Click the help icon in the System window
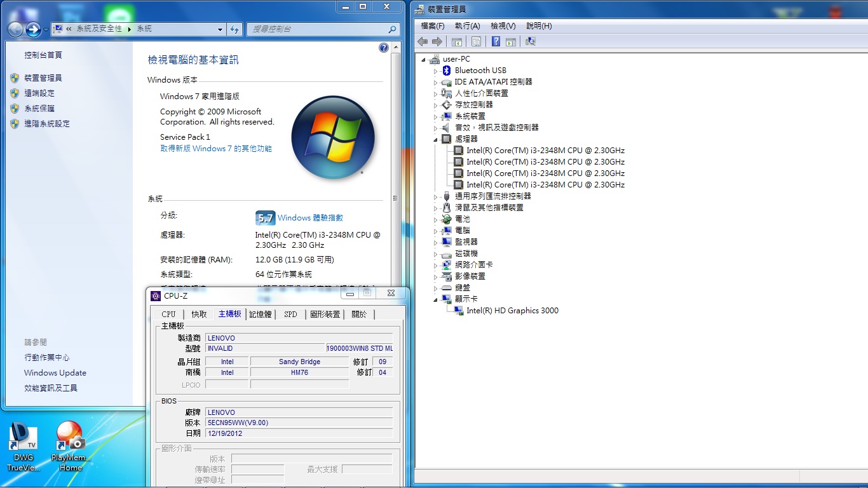This screenshot has height=488, width=868. pos(384,48)
